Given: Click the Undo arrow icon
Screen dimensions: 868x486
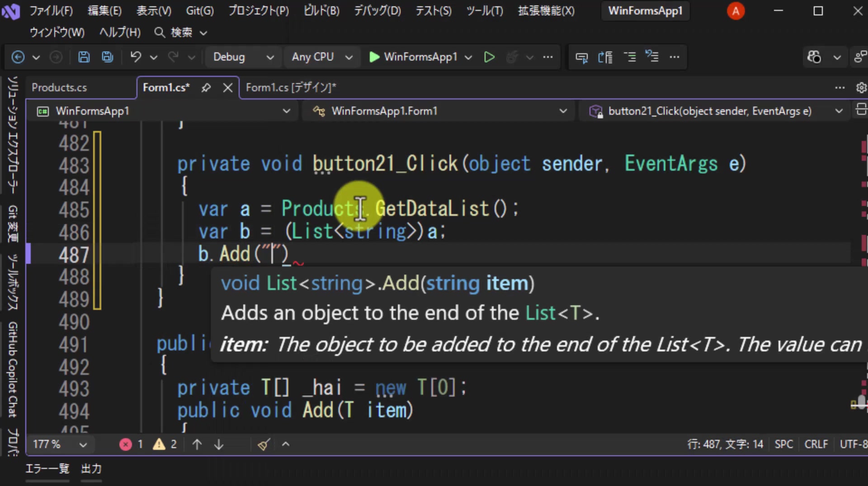Looking at the screenshot, I should point(136,57).
